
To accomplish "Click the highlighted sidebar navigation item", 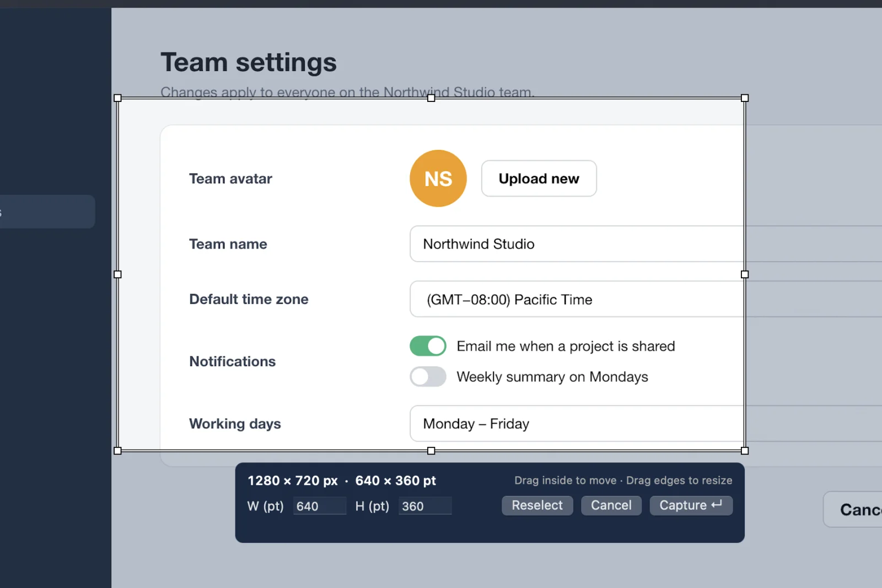I will (x=47, y=212).
